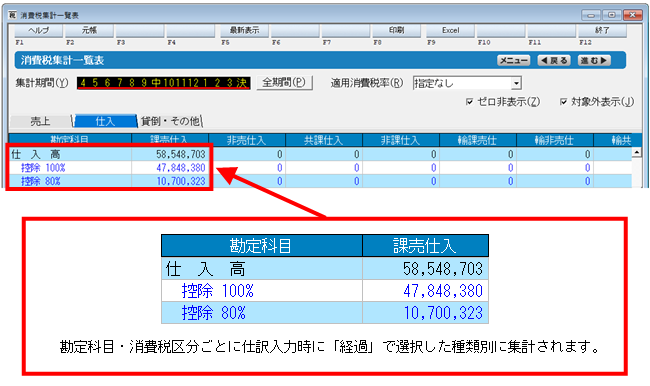Select all periods with 全期間(P) button
Viewport: 650px width, 386px height.
(x=284, y=83)
